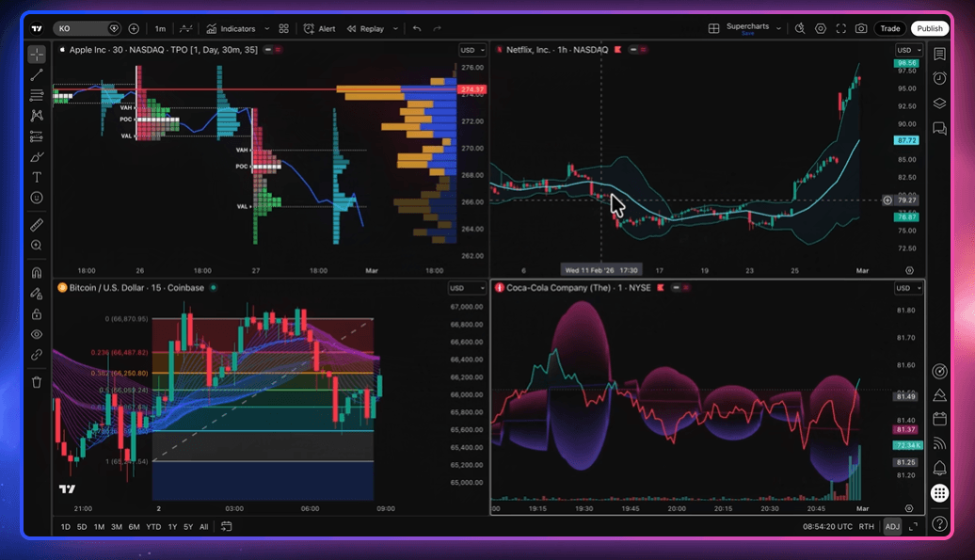Toggle magnet mode for drawings
The width and height of the screenshot is (975, 560).
[37, 273]
